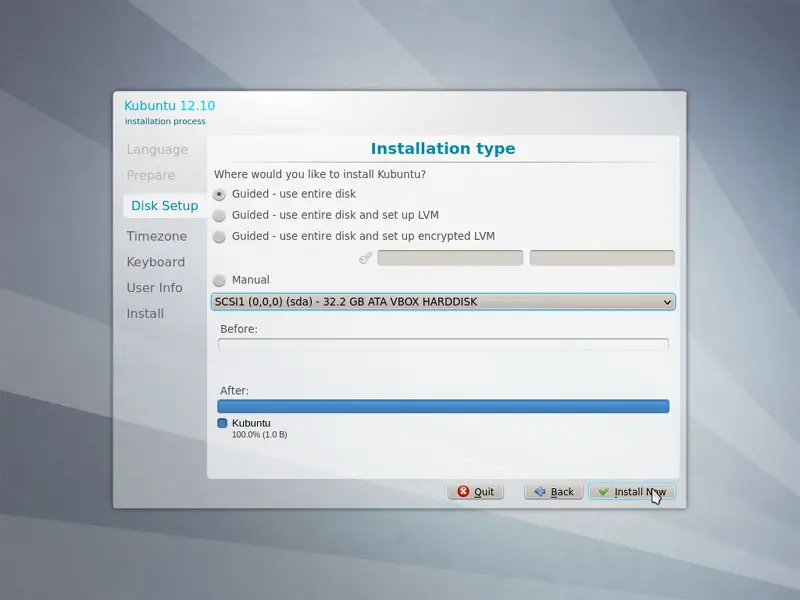Click the 'Installation process' subtitle

click(x=165, y=121)
